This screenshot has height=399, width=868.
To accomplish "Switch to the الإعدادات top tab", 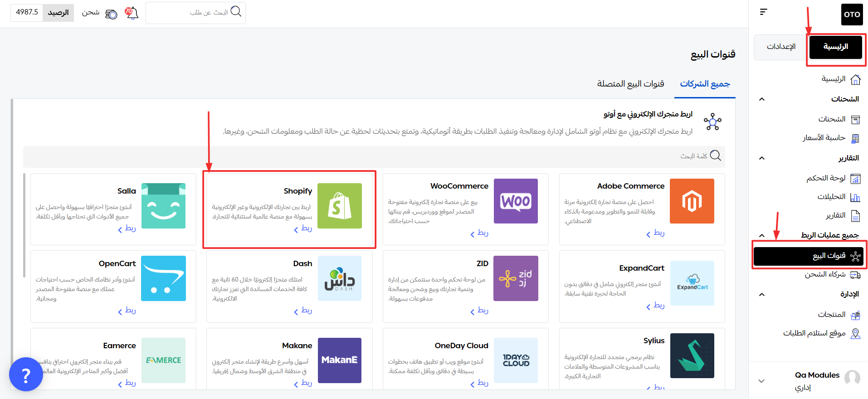I will (781, 47).
